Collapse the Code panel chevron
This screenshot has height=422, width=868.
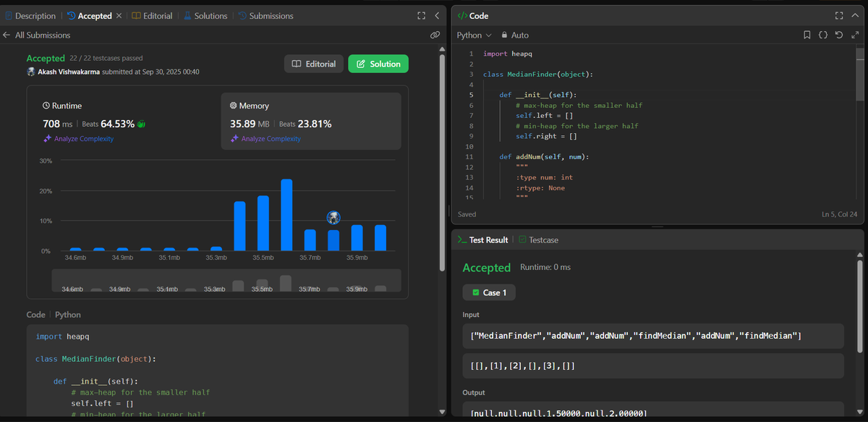pos(854,16)
